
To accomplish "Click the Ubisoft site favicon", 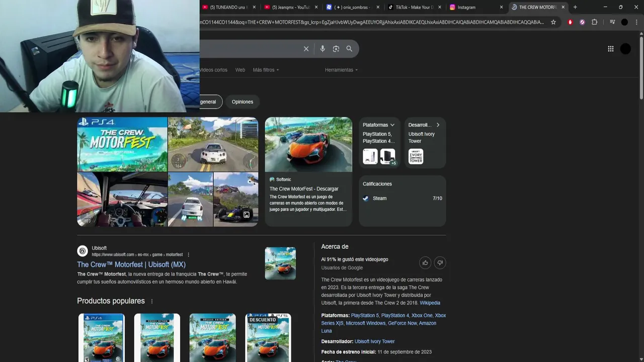I will tap(83, 251).
